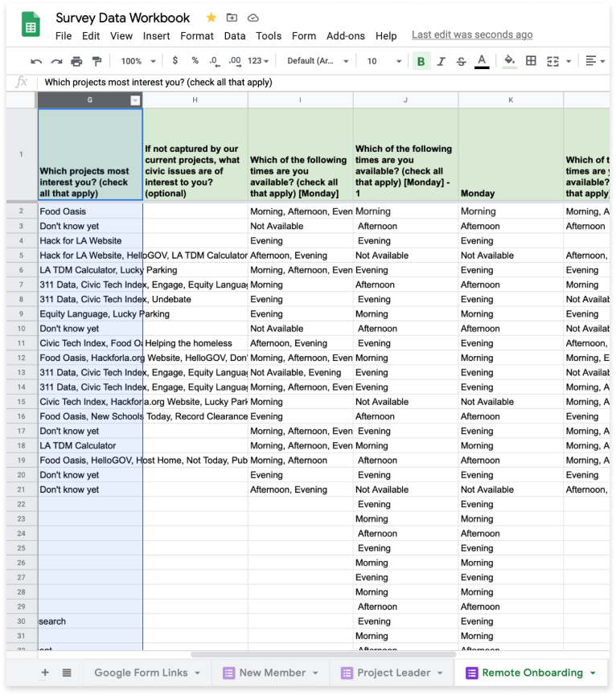Toggle italic formatting
This screenshot has width=616, height=696.
click(x=441, y=61)
